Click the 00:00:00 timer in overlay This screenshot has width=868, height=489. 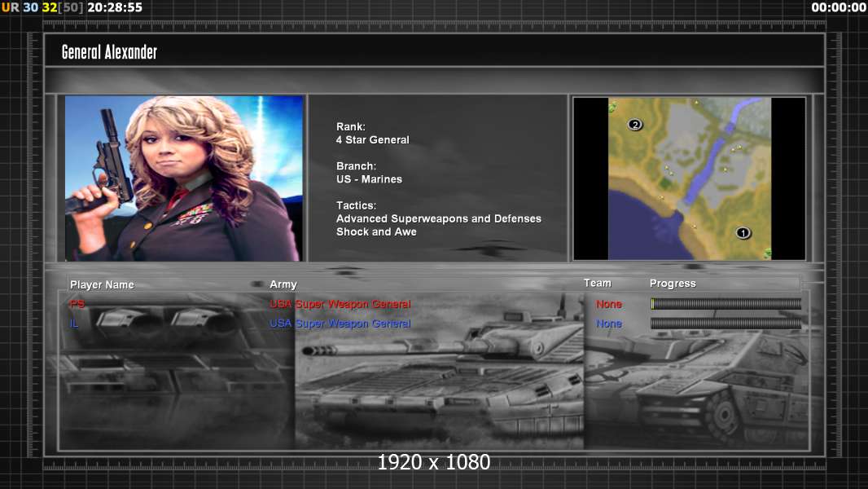click(x=839, y=7)
